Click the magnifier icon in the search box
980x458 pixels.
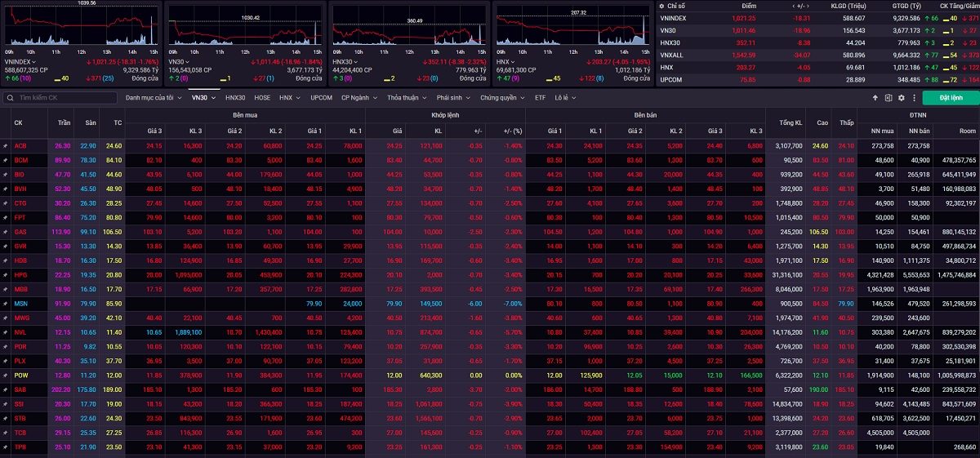pos(11,97)
